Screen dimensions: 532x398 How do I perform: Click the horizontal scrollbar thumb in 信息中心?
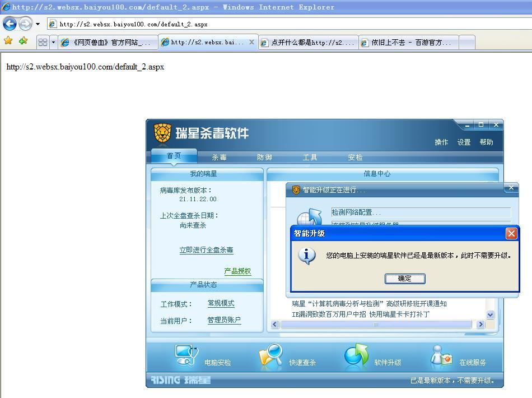coord(376,325)
